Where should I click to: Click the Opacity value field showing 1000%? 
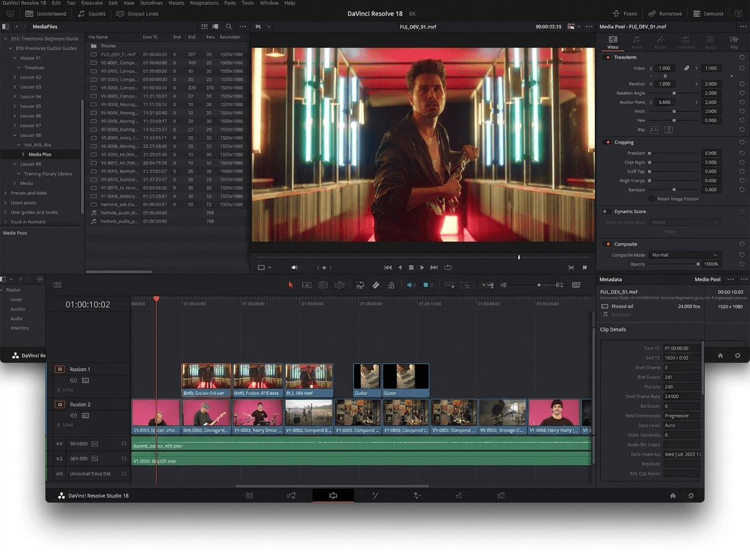click(711, 264)
